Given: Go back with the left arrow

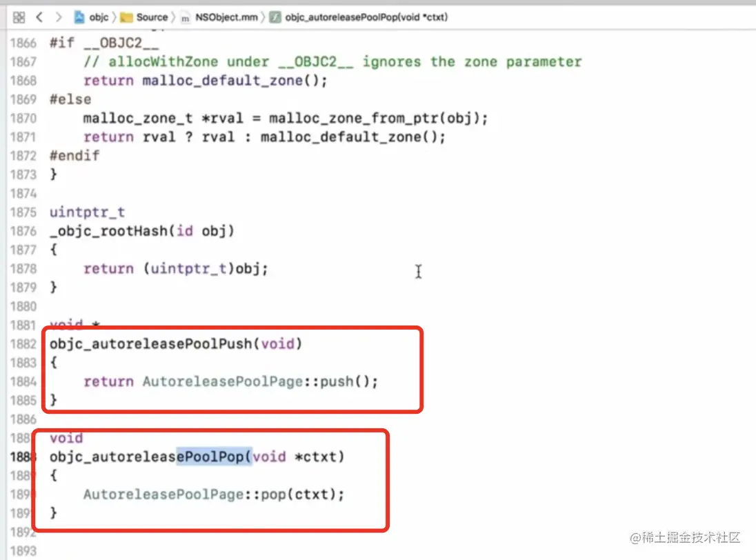Looking at the screenshot, I should point(39,17).
